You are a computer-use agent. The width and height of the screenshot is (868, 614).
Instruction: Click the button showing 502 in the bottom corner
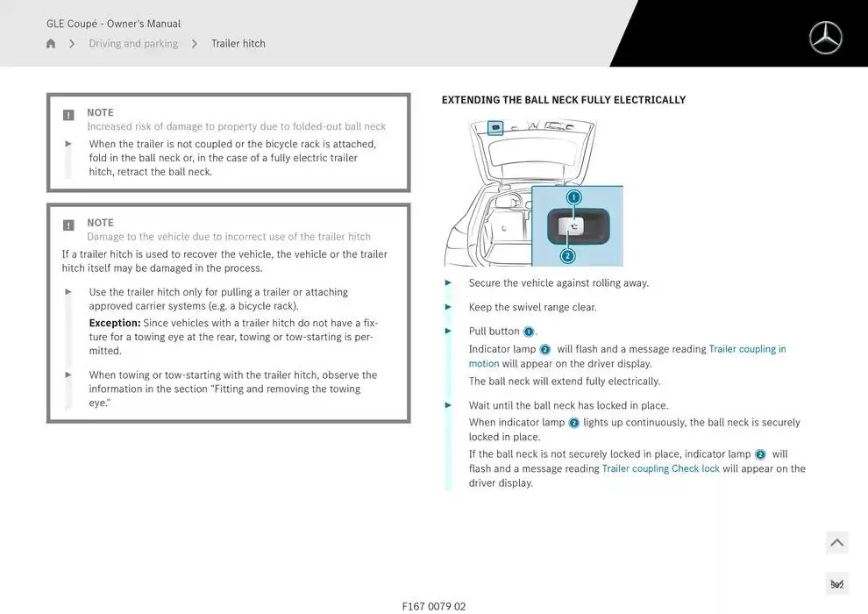[837, 584]
